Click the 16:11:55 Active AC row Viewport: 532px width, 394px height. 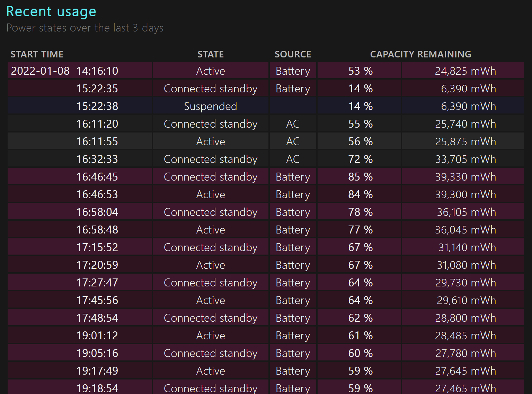[x=266, y=141]
